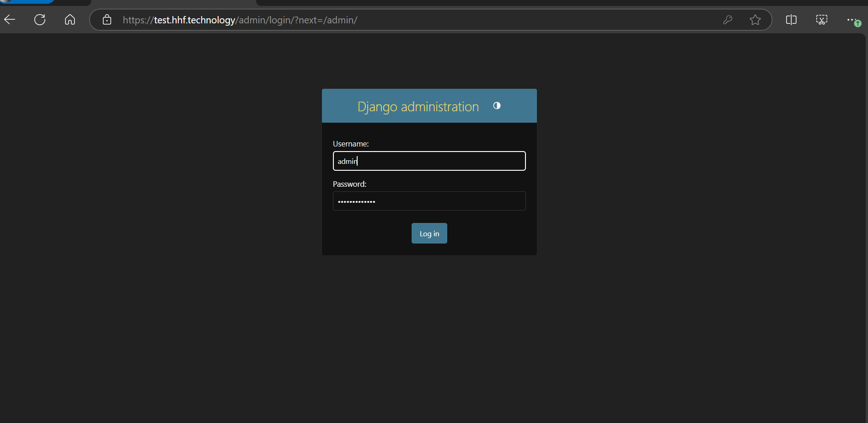Viewport: 868px width, 423px height.
Task: Add page to favorites with the star icon
Action: pyautogui.click(x=755, y=20)
